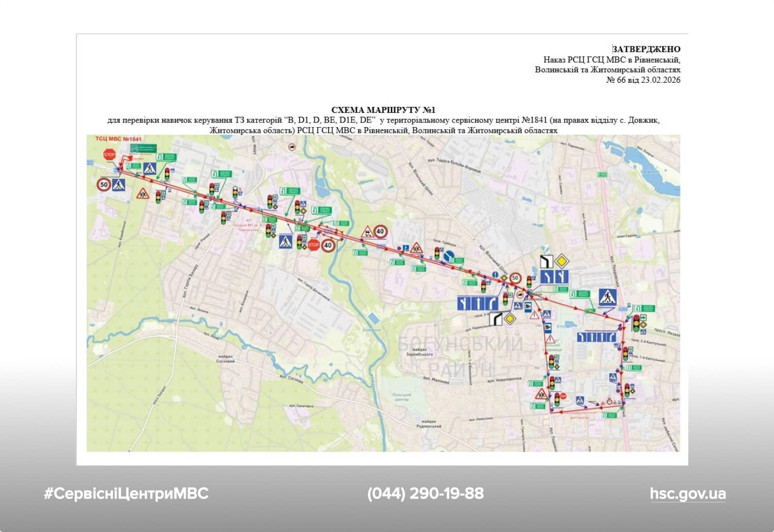The image size is (774, 532).
Task: Click the four-arrow blue lane direction sign
Action: pyautogui.click(x=597, y=337)
